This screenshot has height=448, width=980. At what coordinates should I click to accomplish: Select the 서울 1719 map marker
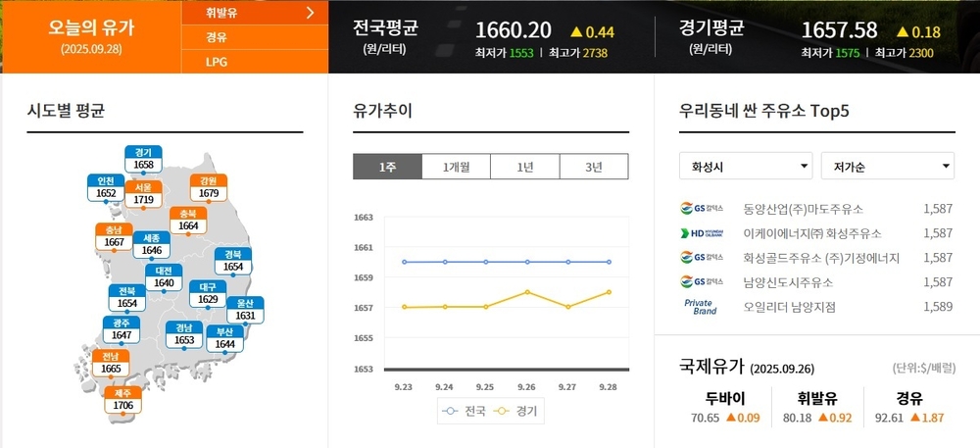coord(143,193)
